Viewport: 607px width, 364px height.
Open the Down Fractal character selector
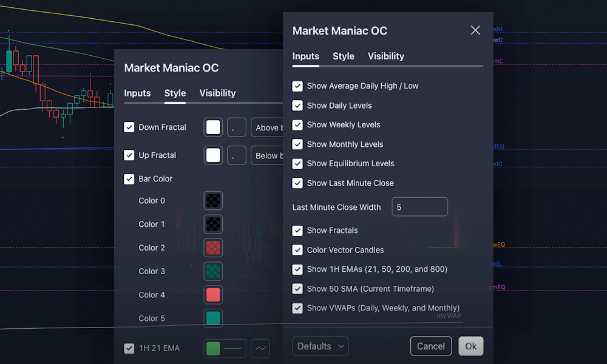(236, 127)
